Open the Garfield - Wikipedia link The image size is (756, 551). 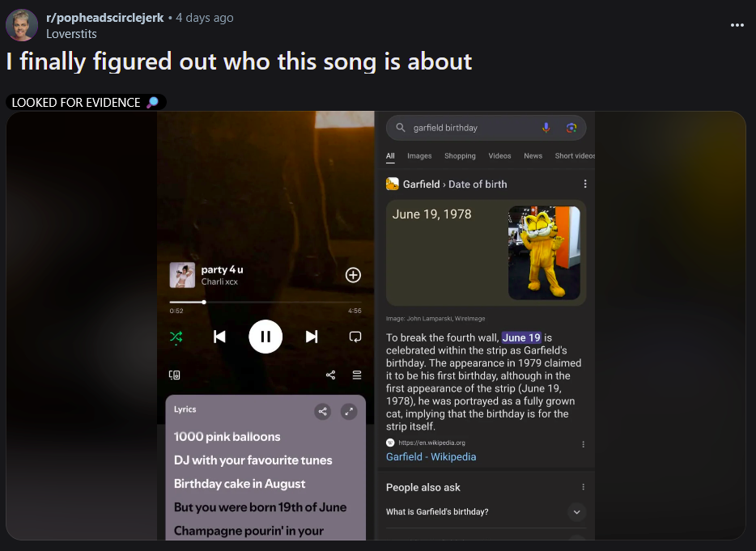point(431,457)
